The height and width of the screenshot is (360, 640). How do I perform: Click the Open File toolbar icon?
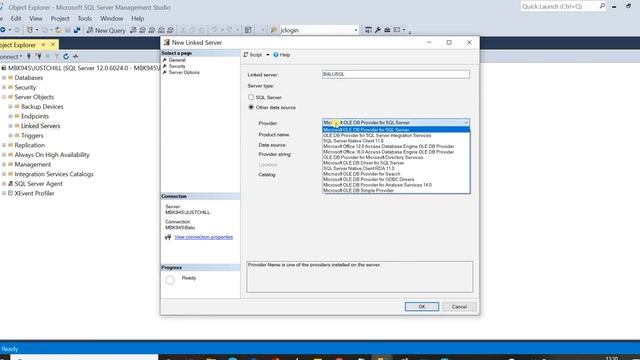click(x=58, y=30)
